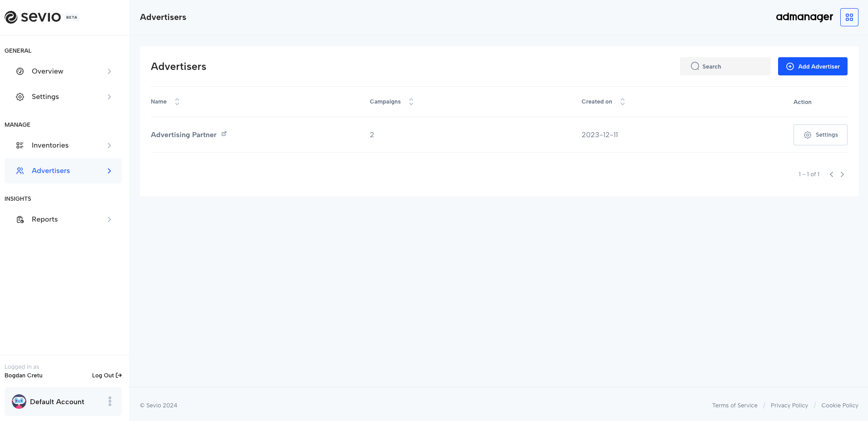The height and width of the screenshot is (421, 868).
Task: Sort the table by Name
Action: pyautogui.click(x=177, y=101)
